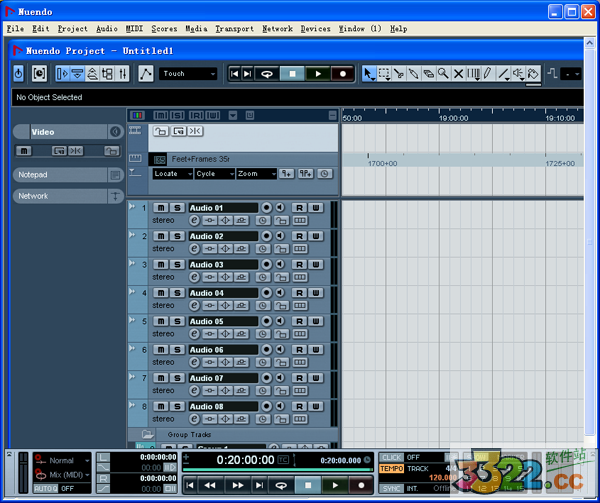
Task: Select the Mute X tool
Action: coord(458,73)
